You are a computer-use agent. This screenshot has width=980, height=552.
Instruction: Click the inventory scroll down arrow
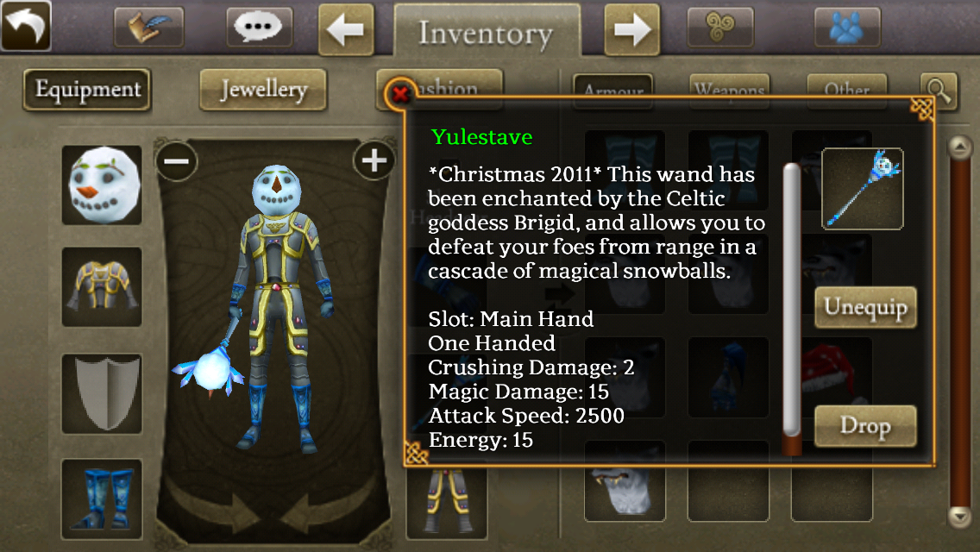[x=959, y=517]
